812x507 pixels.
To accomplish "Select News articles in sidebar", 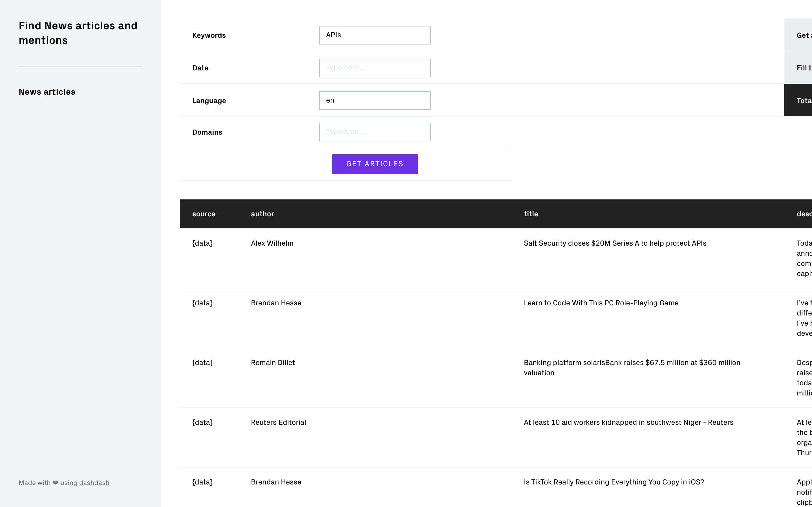I will click(47, 92).
